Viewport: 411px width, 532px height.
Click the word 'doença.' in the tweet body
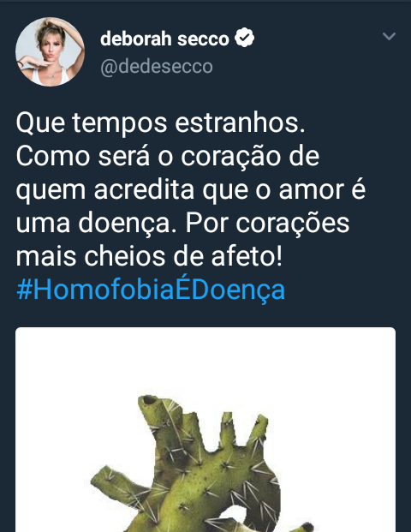click(128, 224)
